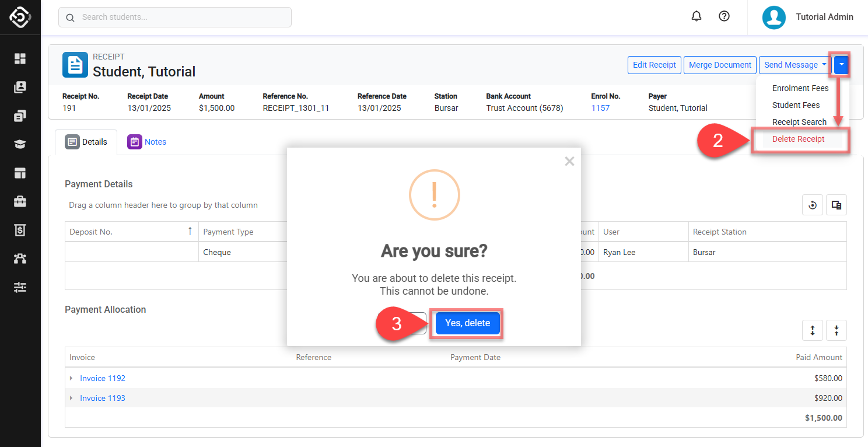The width and height of the screenshot is (868, 447).
Task: Switch to the Notes tab
Action: click(148, 142)
